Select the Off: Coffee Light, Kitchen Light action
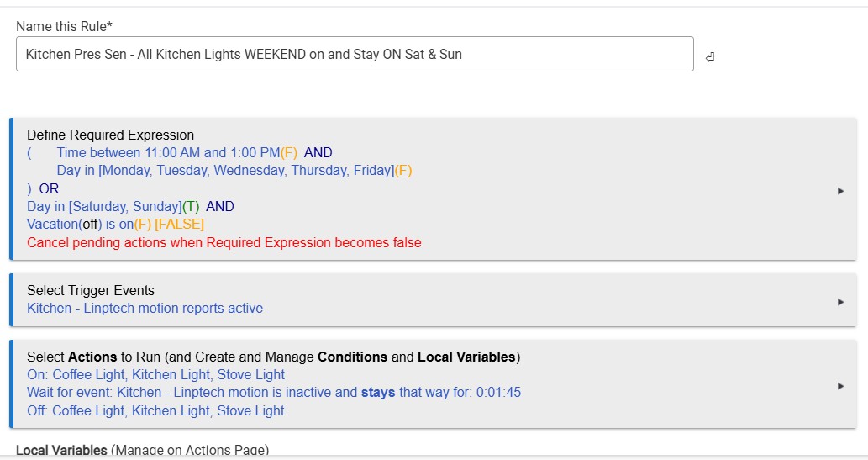The height and width of the screenshot is (460, 868). [155, 411]
